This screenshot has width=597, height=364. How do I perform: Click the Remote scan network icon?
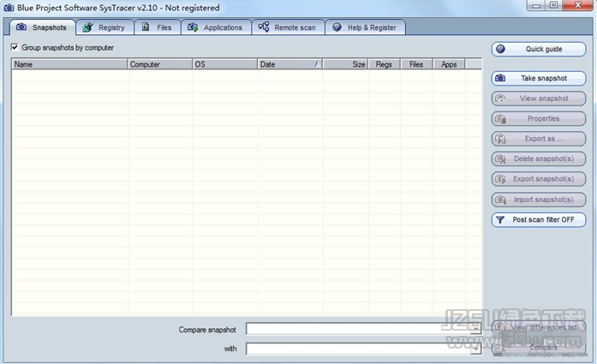pyautogui.click(x=264, y=27)
